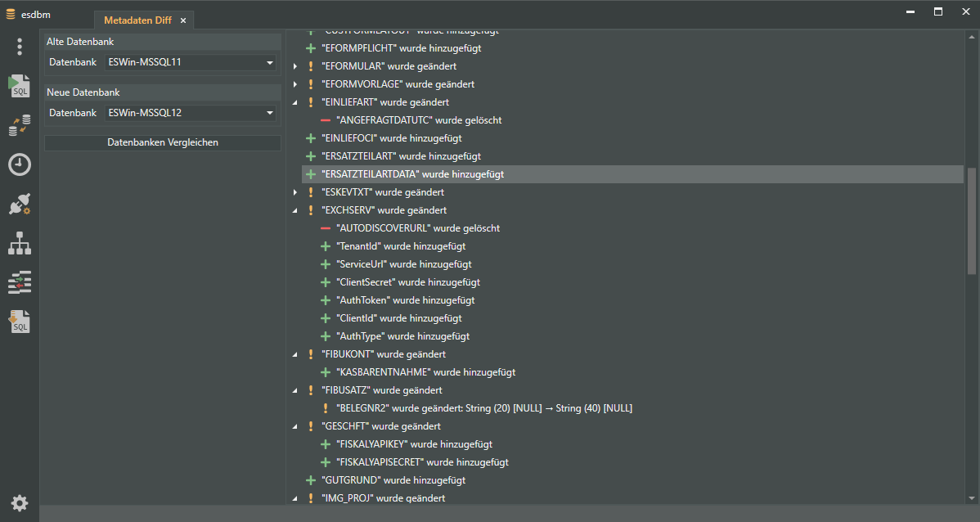The width and height of the screenshot is (980, 522).
Task: Click the run SQL script icon
Action: [x=20, y=85]
